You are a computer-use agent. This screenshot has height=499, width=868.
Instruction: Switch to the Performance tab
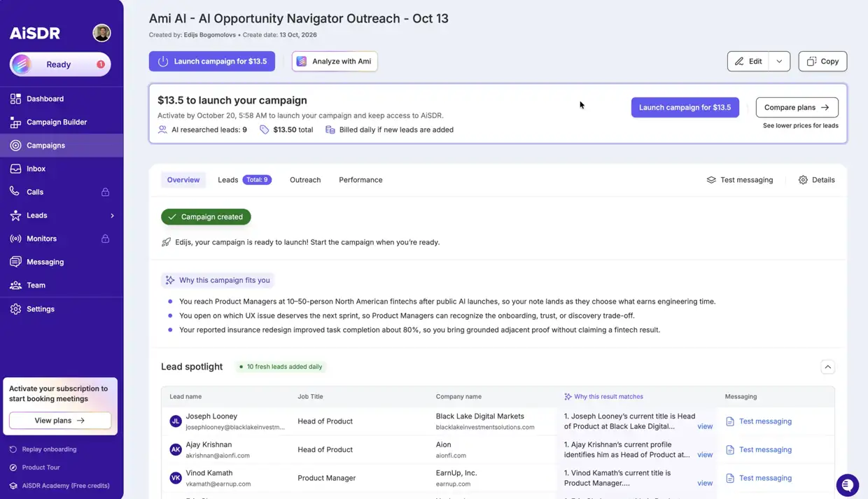click(360, 180)
